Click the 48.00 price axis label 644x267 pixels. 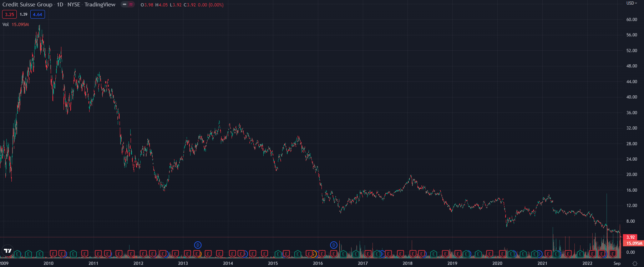[632, 66]
